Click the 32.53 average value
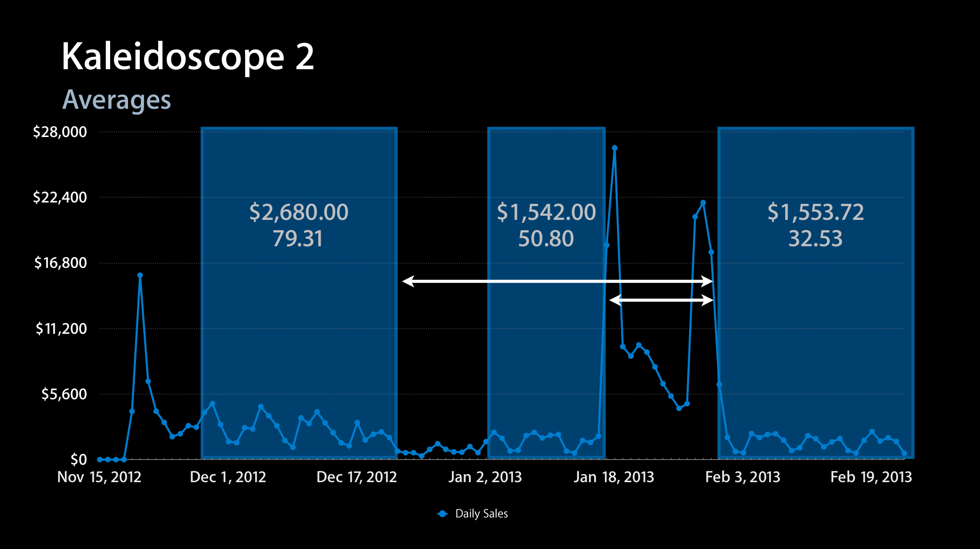Viewport: 980px width, 549px height. 816,239
